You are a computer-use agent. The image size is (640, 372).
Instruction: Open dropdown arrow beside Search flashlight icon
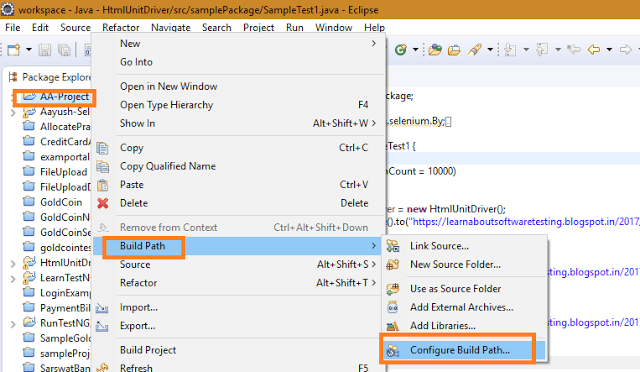click(490, 50)
